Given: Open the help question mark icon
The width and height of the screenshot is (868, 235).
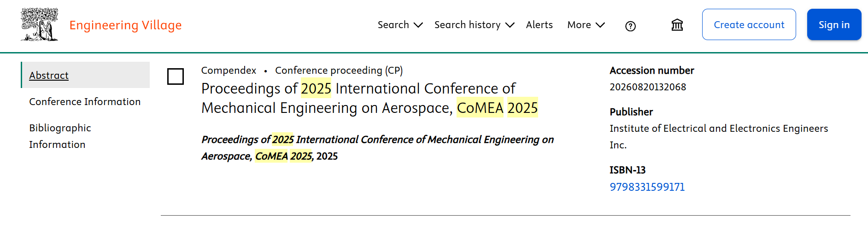Looking at the screenshot, I should tap(630, 26).
